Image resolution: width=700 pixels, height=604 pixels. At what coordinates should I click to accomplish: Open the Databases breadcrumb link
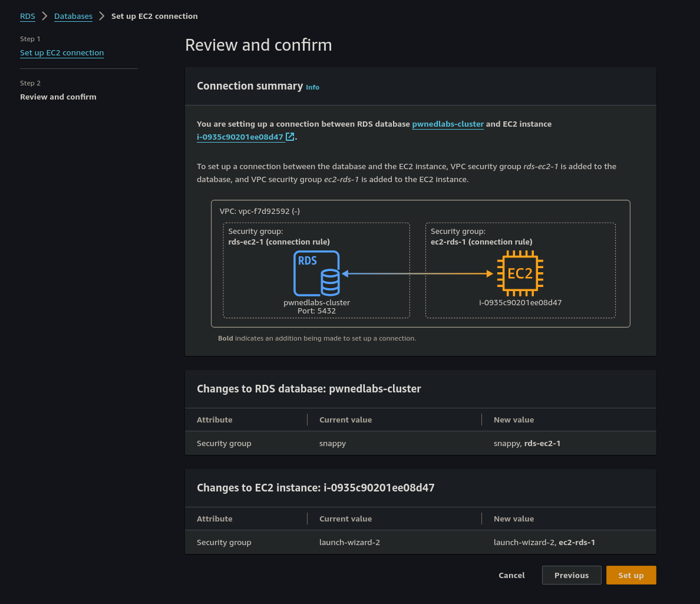[x=73, y=16]
